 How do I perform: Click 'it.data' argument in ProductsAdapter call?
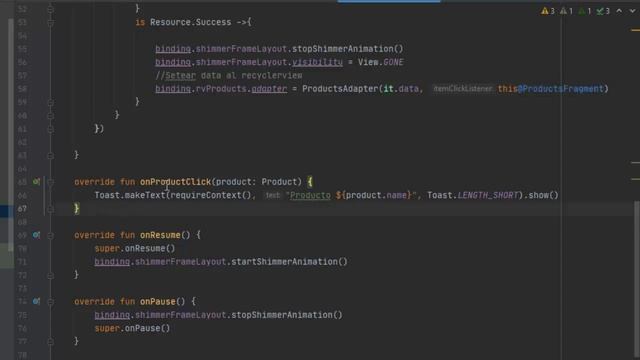coord(401,89)
